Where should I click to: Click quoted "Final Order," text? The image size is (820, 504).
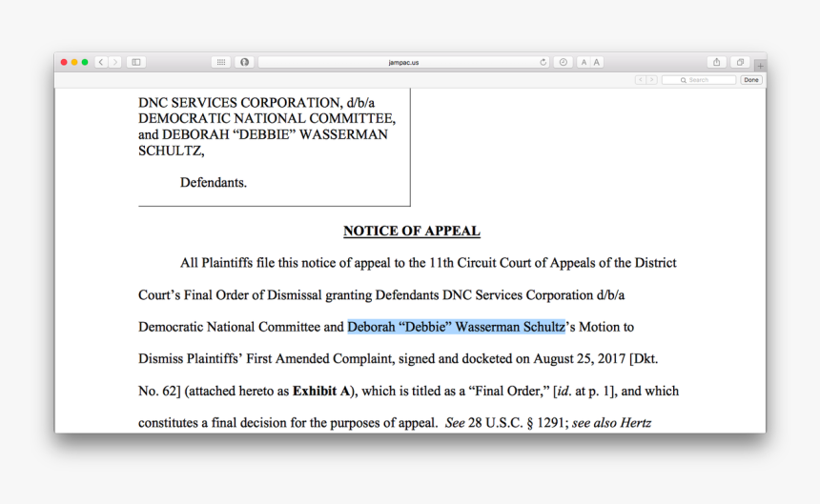point(509,392)
